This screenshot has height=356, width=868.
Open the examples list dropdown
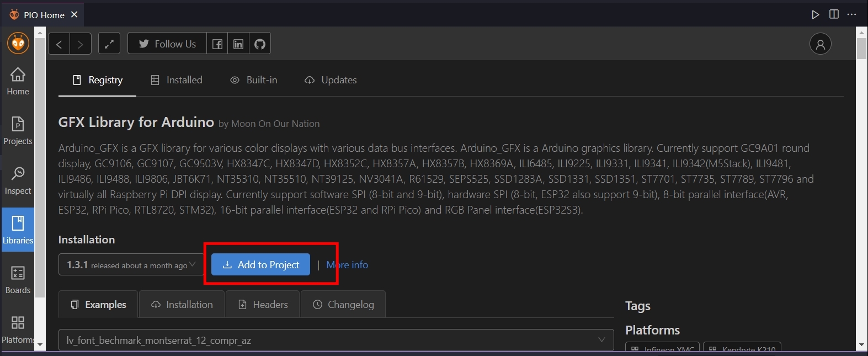[336, 341]
